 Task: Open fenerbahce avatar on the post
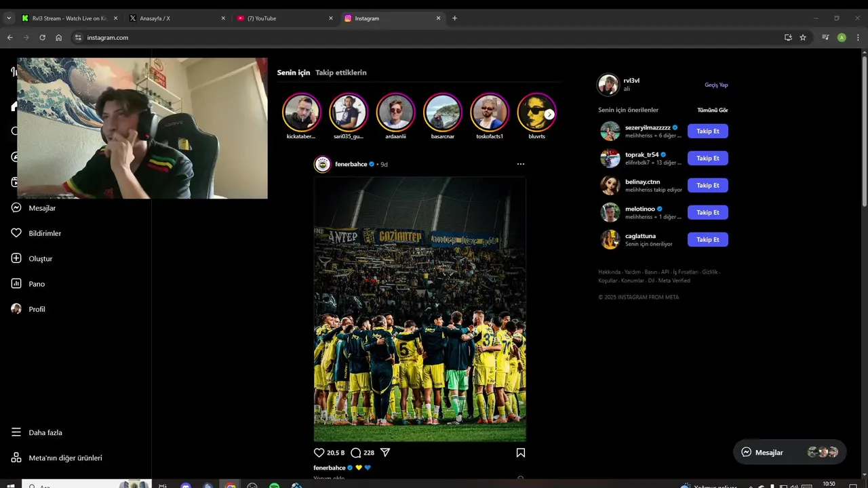323,164
